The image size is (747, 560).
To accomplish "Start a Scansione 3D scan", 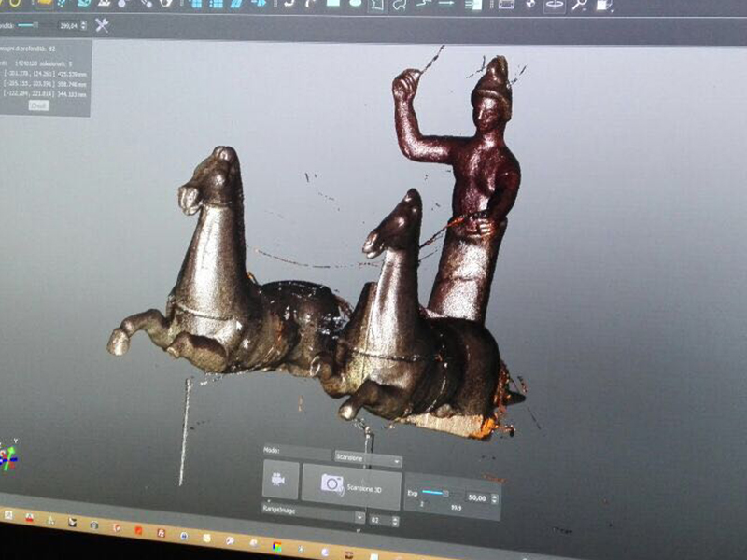I will (x=352, y=486).
